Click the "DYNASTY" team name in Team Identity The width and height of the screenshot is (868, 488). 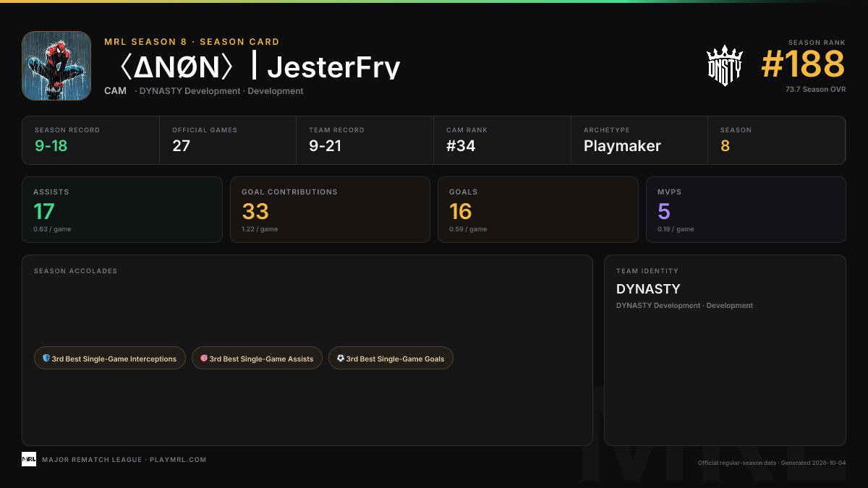coord(648,289)
